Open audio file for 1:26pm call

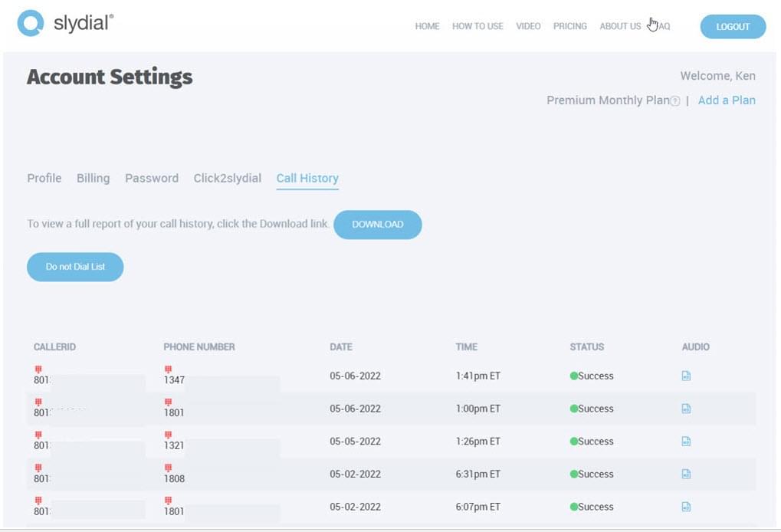point(686,442)
